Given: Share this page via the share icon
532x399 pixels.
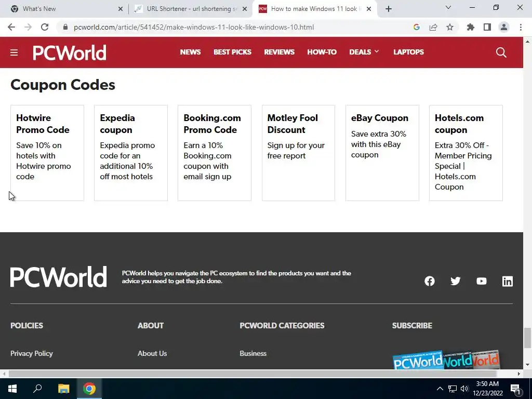Looking at the screenshot, I should (x=433, y=27).
